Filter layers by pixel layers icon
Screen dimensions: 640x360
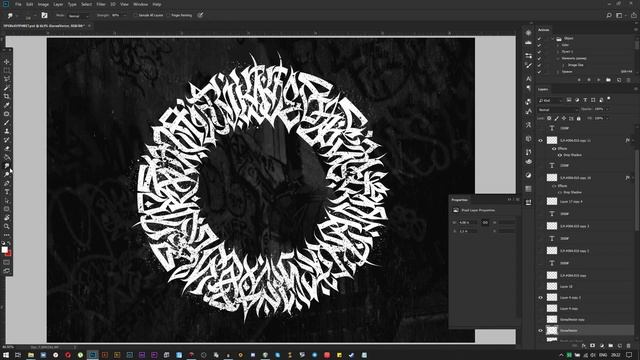click(x=569, y=100)
